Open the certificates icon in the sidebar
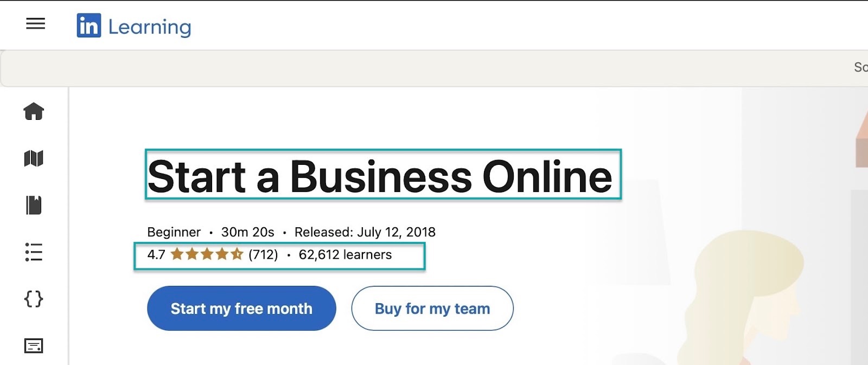The image size is (868, 365). tap(34, 344)
